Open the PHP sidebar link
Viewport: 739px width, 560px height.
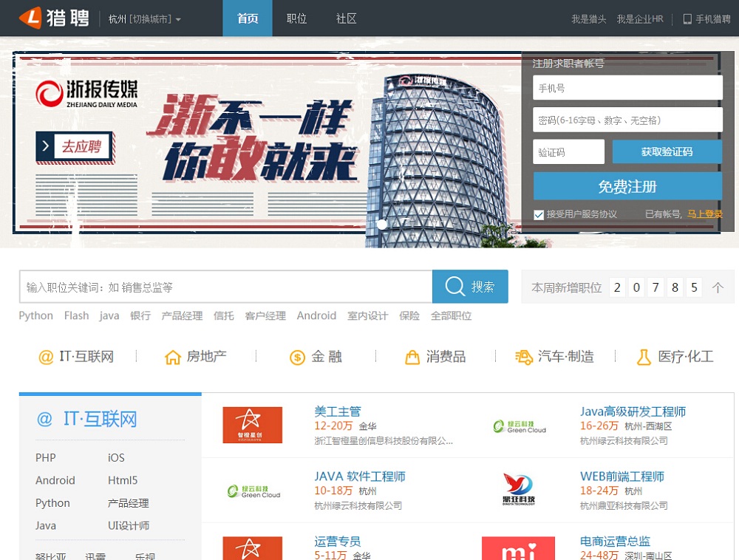46,458
